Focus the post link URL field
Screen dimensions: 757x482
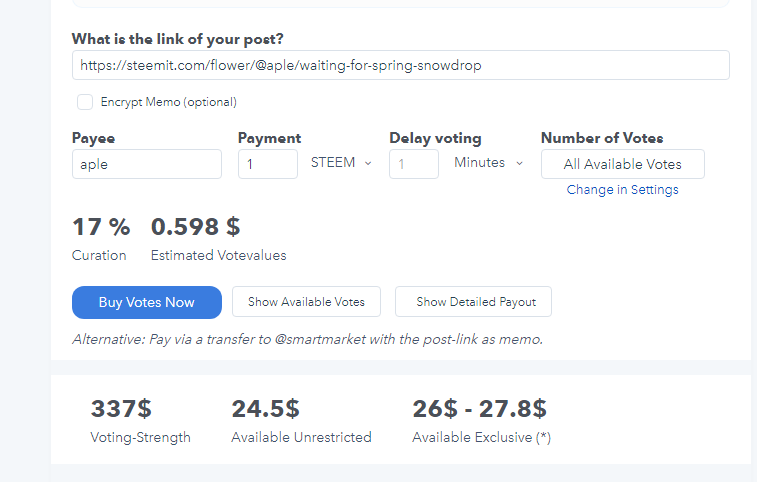[x=401, y=65]
